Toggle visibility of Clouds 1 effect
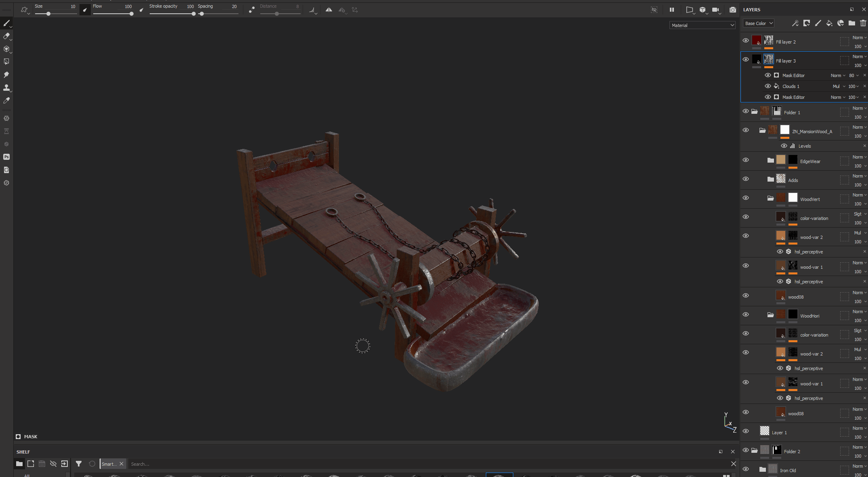 tap(768, 86)
